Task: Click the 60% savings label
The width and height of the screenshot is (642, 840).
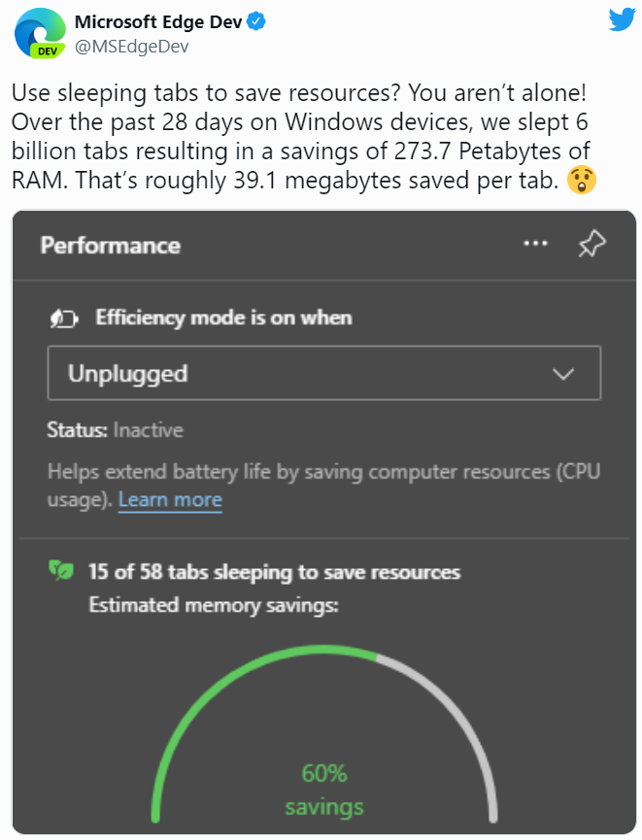Action: pyautogui.click(x=324, y=790)
